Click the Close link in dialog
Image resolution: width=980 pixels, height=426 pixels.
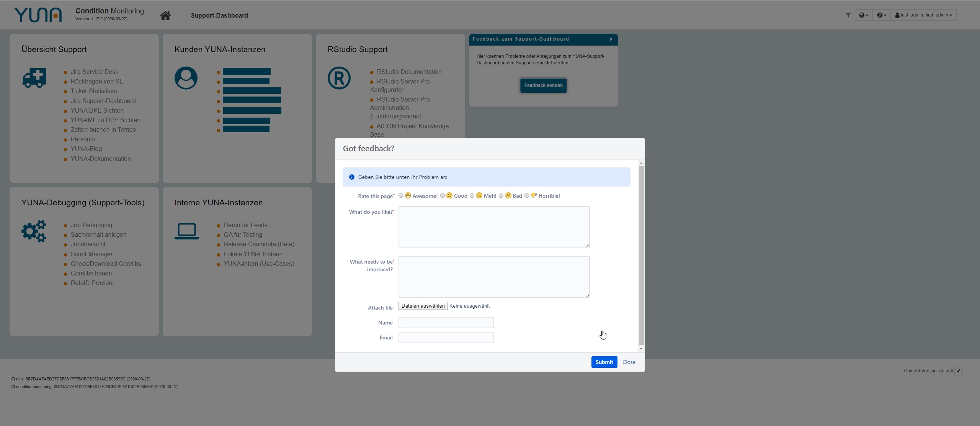click(629, 362)
